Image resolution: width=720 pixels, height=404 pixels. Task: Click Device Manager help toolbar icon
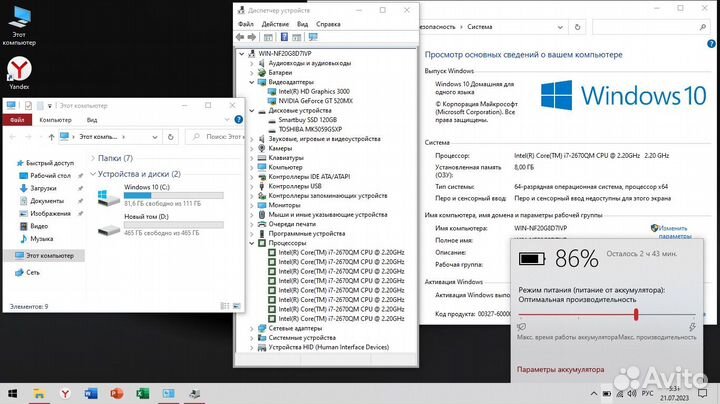(284, 37)
